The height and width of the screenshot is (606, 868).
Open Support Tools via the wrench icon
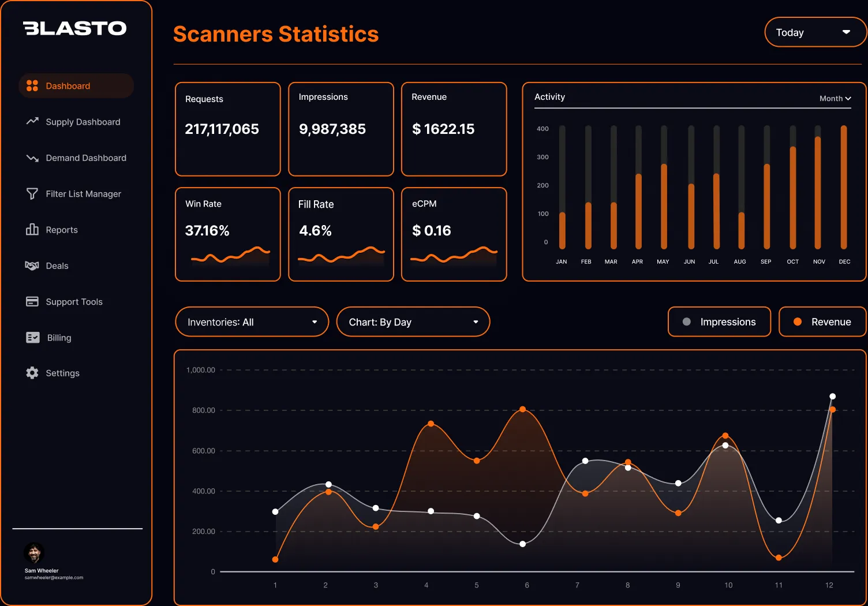[x=32, y=301]
